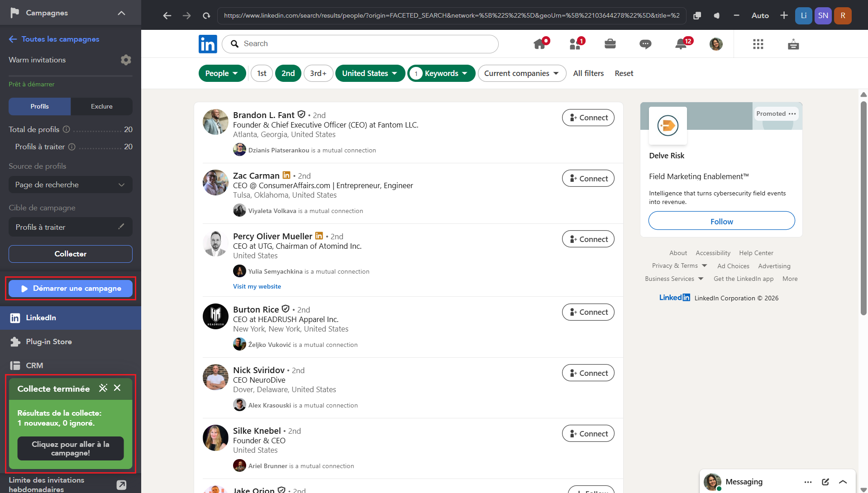The image size is (868, 493).
Task: Reload the page with refresh icon
Action: coord(206,15)
